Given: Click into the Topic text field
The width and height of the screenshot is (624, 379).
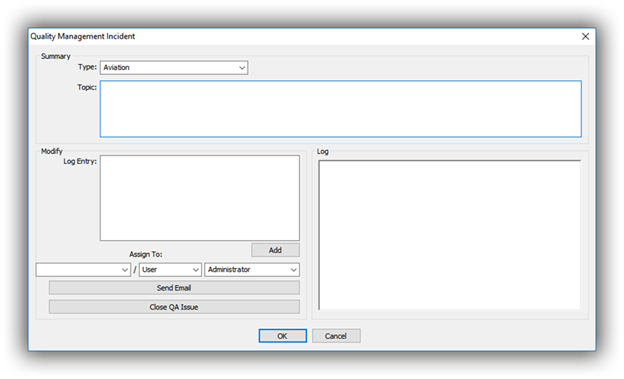Looking at the screenshot, I should 341,109.
